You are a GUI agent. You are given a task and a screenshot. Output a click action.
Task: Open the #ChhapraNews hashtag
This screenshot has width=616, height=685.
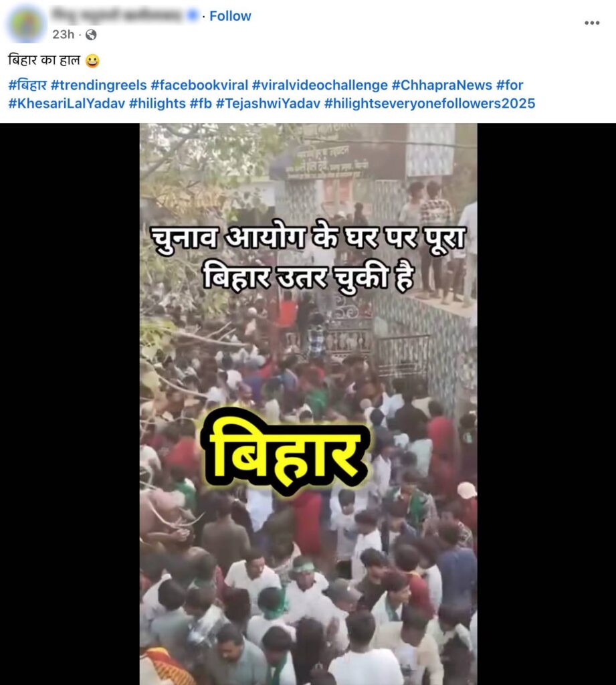coord(441,85)
